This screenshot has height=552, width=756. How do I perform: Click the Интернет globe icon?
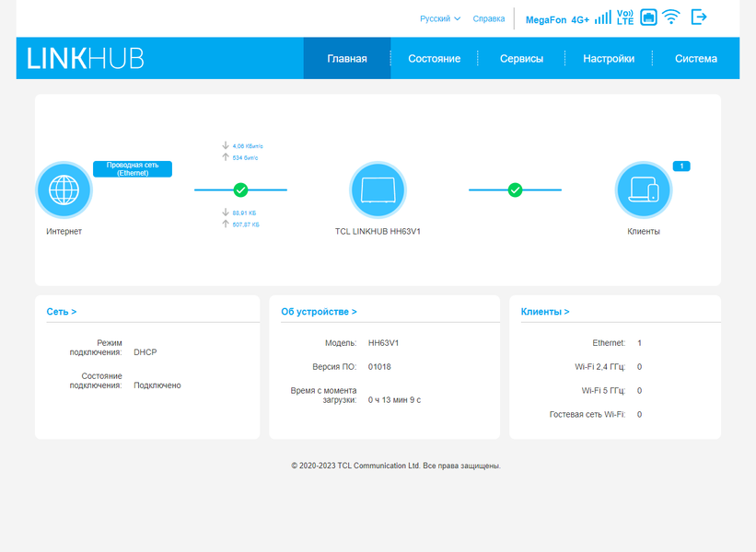click(x=64, y=190)
